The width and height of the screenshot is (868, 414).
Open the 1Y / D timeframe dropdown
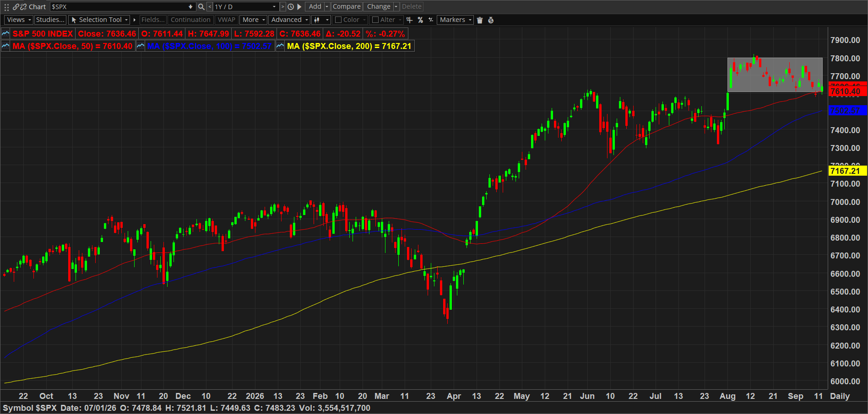tap(245, 7)
